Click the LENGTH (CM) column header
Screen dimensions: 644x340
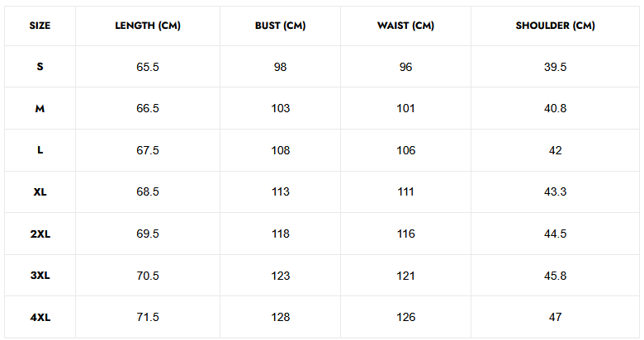148,26
